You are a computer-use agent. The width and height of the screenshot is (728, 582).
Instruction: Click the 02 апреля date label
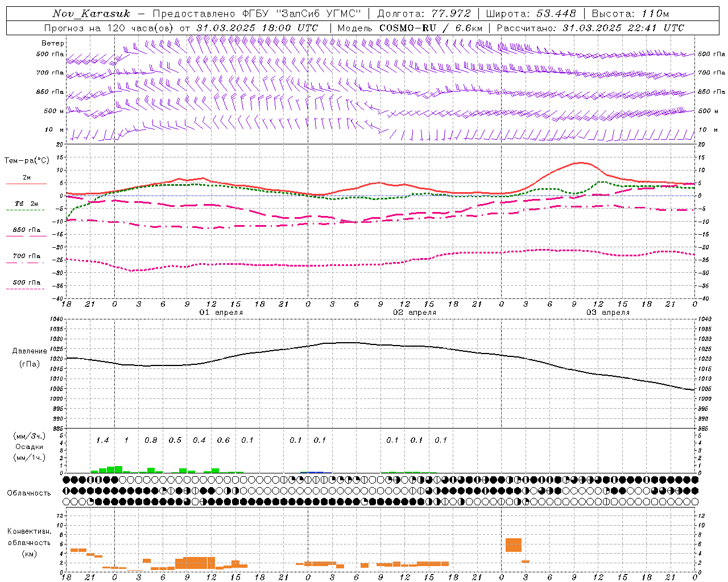point(415,313)
